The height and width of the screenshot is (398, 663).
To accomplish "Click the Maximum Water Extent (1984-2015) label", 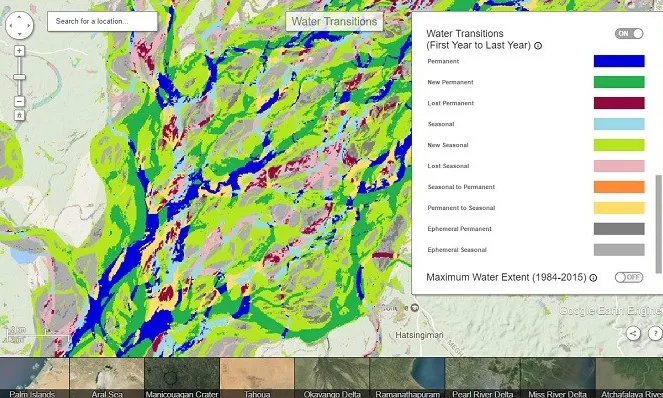I will tap(506, 277).
